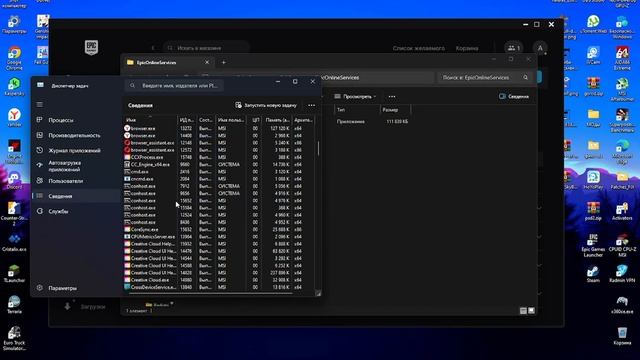The height and width of the screenshot is (360, 640).
Task: Open Просмотреть dropdown in Explorer
Action: tap(355, 97)
